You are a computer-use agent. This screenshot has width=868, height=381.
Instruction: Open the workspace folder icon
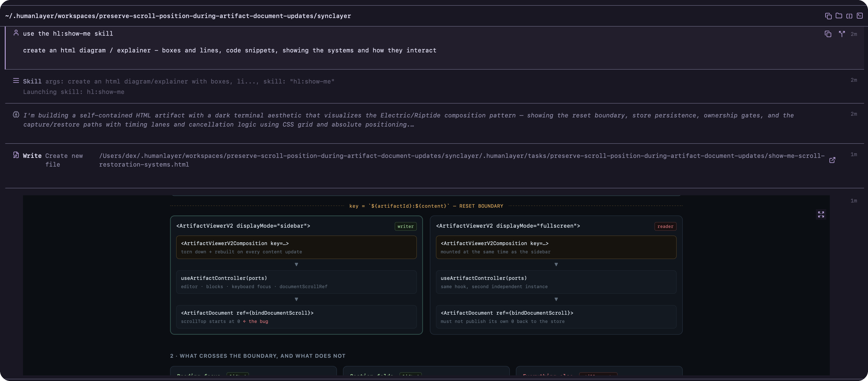(x=839, y=16)
